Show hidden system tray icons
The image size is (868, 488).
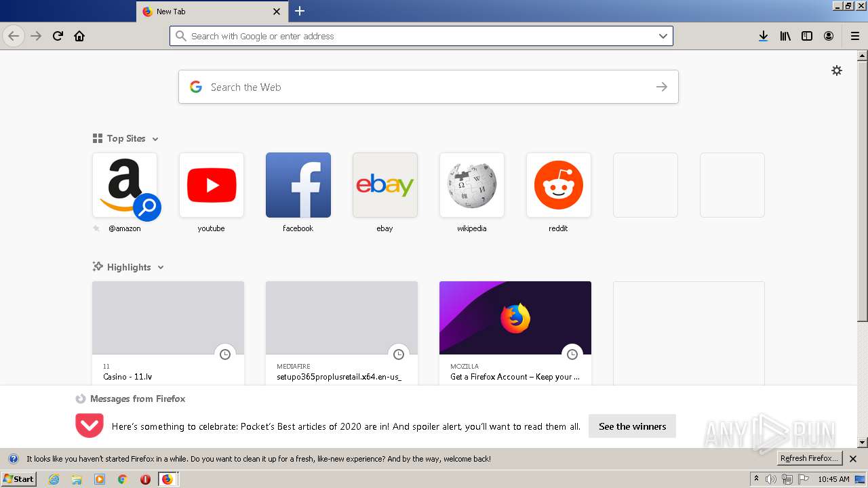pyautogui.click(x=756, y=479)
